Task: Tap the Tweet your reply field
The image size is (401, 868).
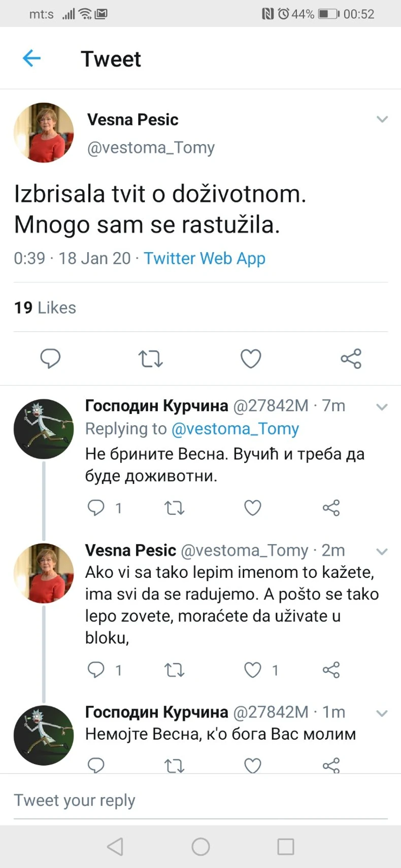Action: coord(75,800)
